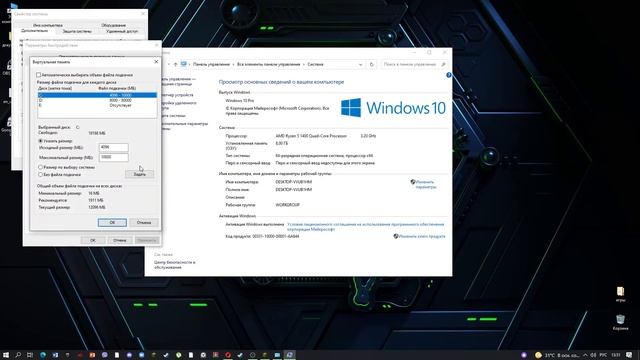Open Task View from the taskbar
Image resolution: width=640 pixels, height=360 pixels.
[30, 355]
